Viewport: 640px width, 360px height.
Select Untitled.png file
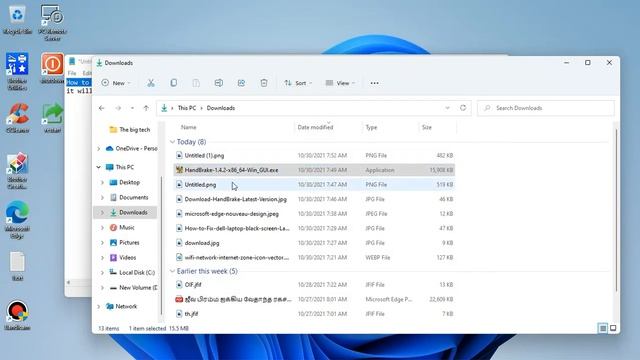point(314,185)
